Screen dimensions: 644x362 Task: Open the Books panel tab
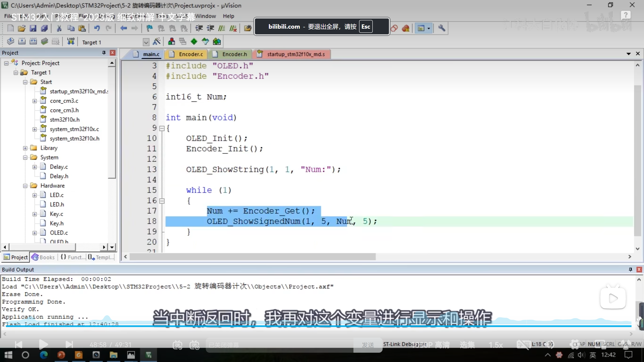coord(43,257)
